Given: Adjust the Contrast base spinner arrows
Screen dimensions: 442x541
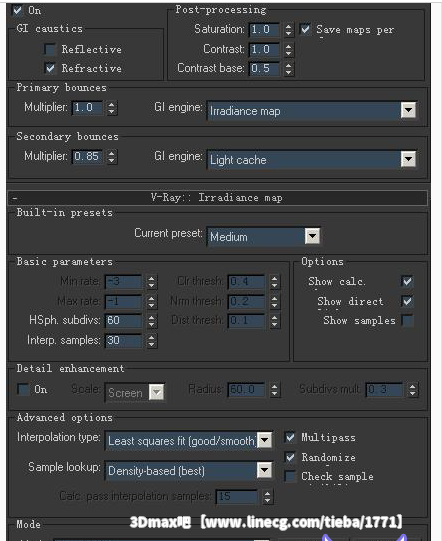Looking at the screenshot, I should [x=289, y=69].
